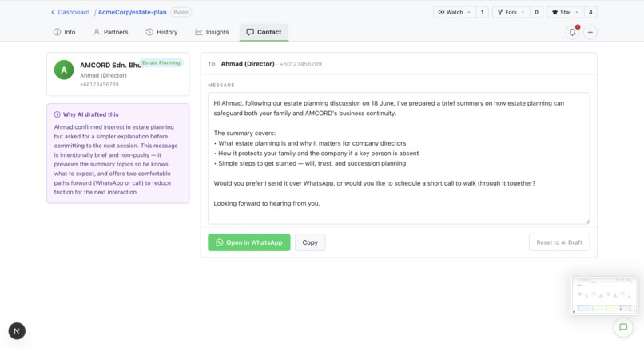Open the stargazers count of 4

click(x=590, y=12)
